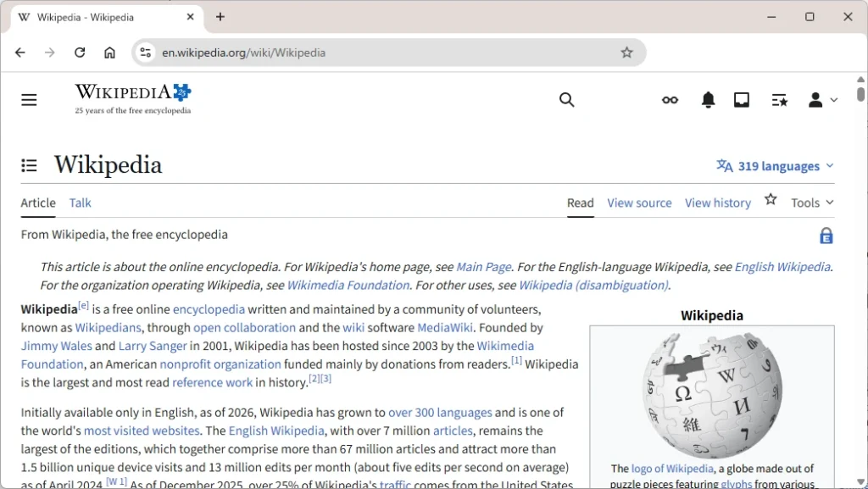The image size is (868, 489).
Task: Select the Read tab
Action: point(580,203)
